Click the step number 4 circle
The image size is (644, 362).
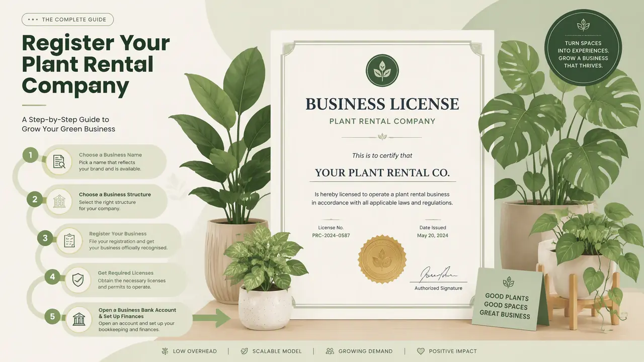click(x=52, y=277)
